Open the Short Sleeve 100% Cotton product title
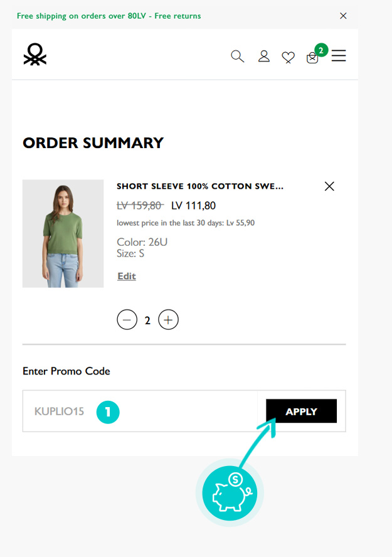392x557 pixels. coord(200,186)
